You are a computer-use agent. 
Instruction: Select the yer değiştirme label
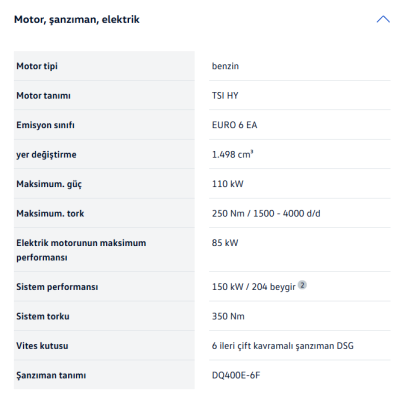coord(46,155)
